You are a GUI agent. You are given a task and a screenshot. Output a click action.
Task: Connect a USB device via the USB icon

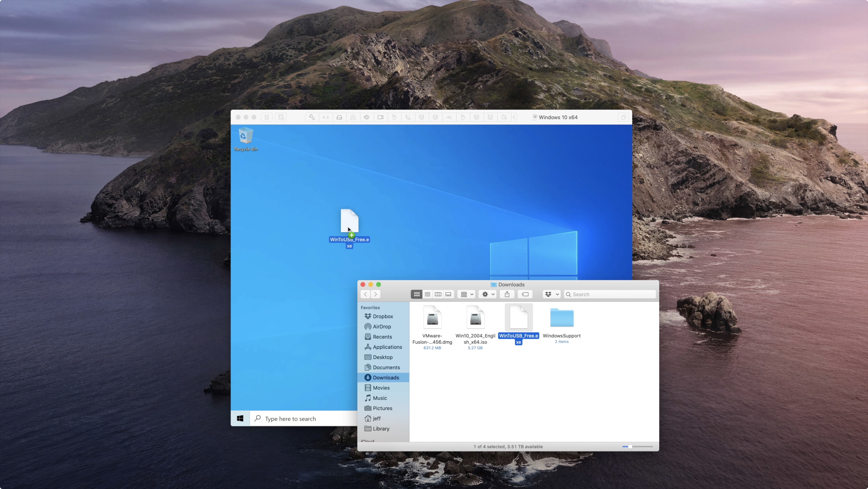pyautogui.click(x=449, y=117)
